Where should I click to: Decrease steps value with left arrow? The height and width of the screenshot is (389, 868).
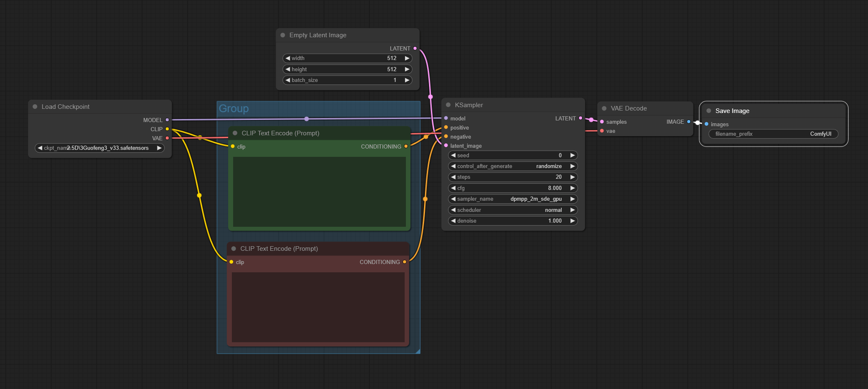coord(453,177)
